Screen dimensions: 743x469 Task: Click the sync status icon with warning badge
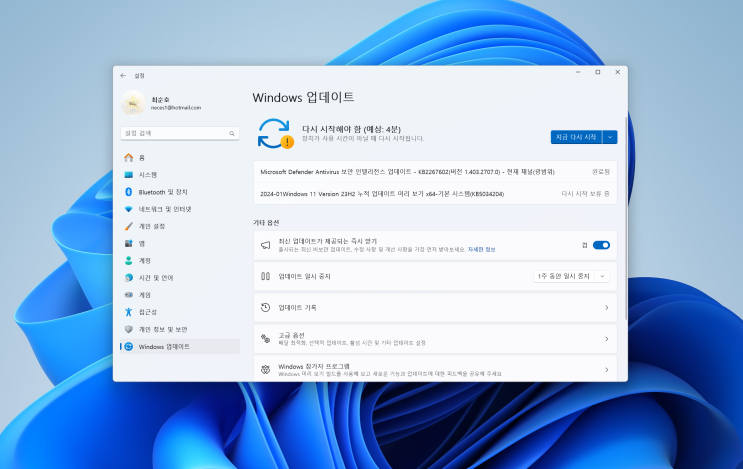(x=275, y=134)
